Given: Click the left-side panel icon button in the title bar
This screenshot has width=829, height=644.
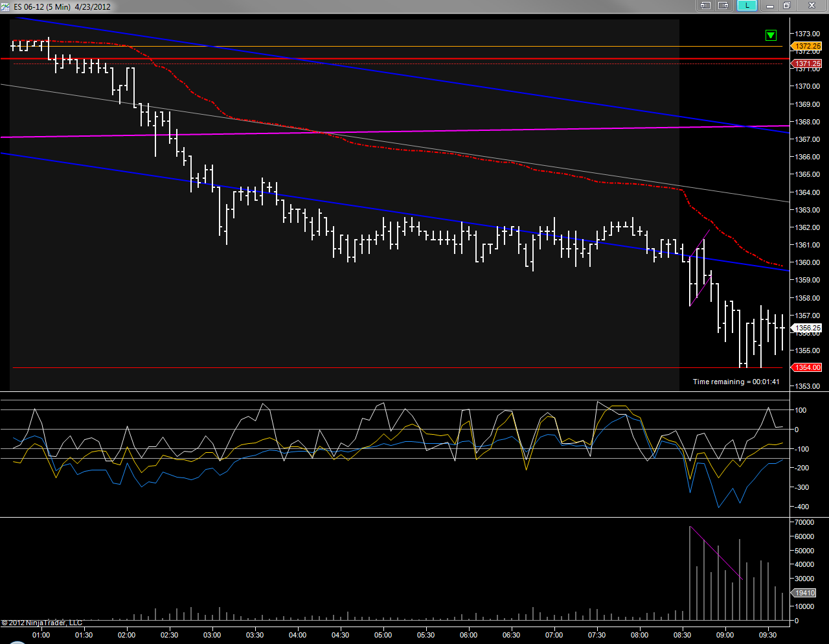Looking at the screenshot, I should (705, 6).
